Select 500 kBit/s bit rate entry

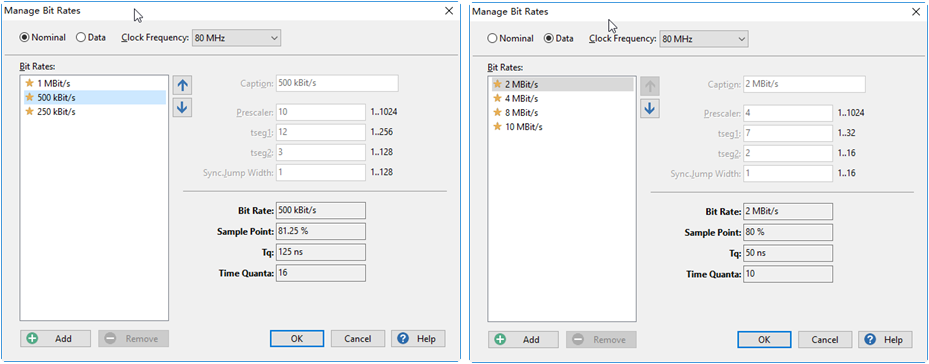click(94, 97)
